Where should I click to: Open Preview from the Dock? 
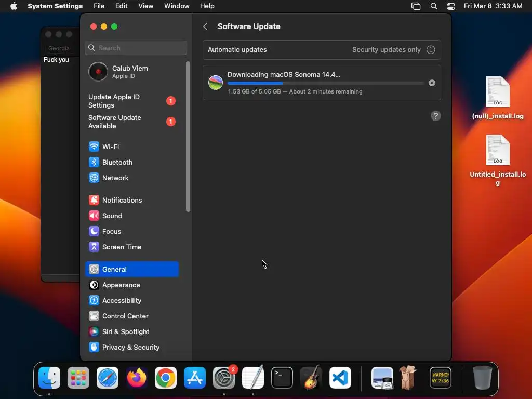point(382,378)
